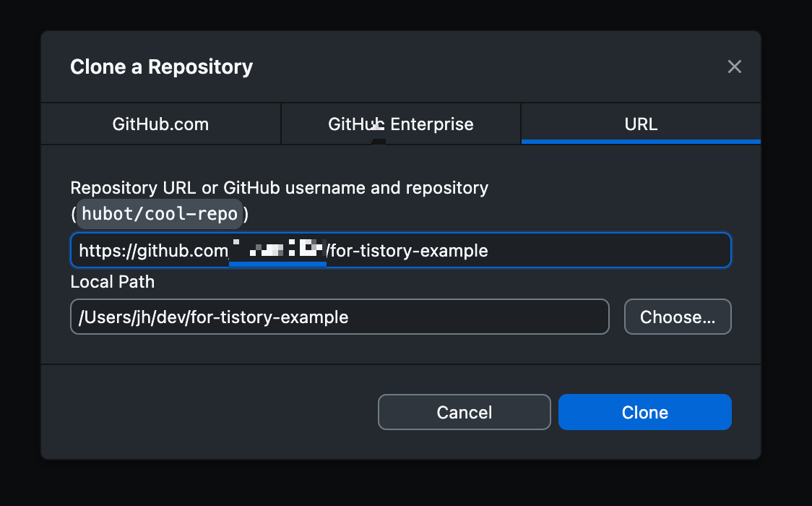Click the Clone a Repository title
812x506 pixels.
[x=162, y=67]
